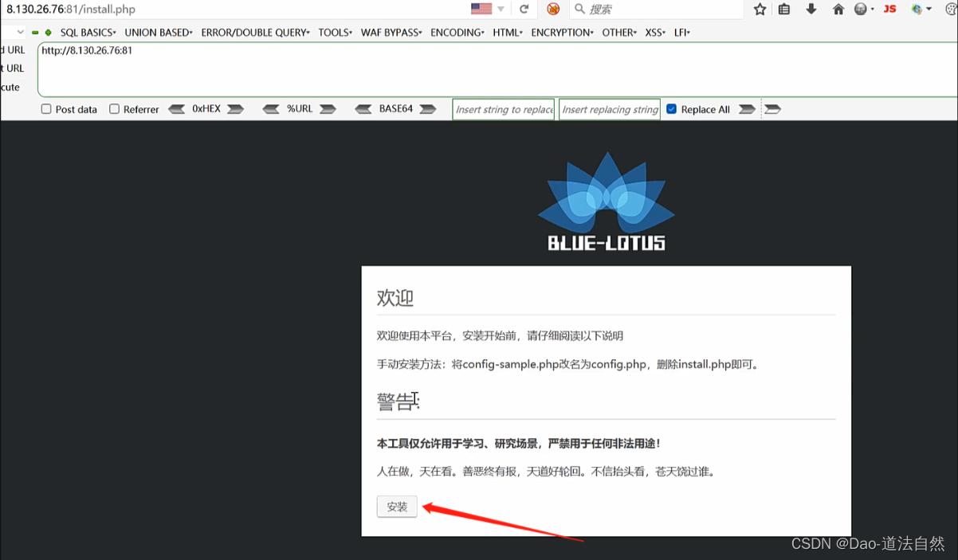Image resolution: width=958 pixels, height=560 pixels.
Task: Open the downloads arrow icon
Action: coord(811,9)
